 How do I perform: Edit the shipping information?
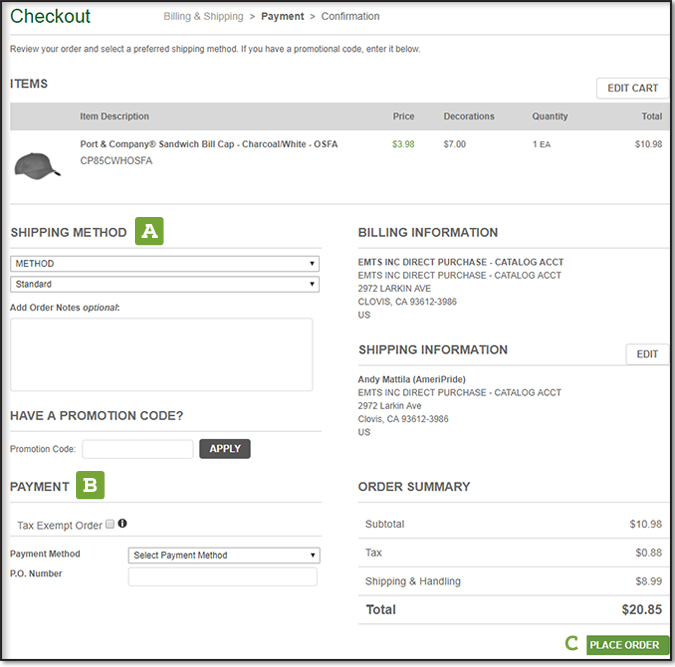click(x=647, y=354)
